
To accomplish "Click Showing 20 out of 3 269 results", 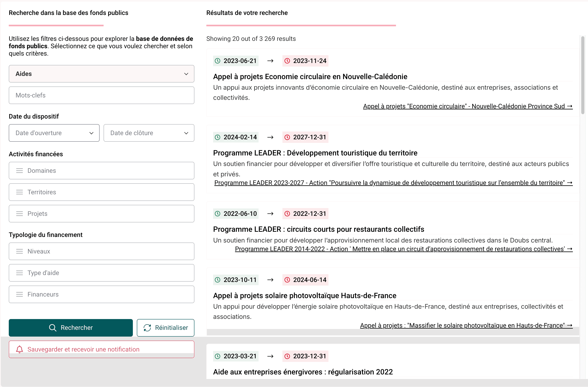I will (251, 38).
